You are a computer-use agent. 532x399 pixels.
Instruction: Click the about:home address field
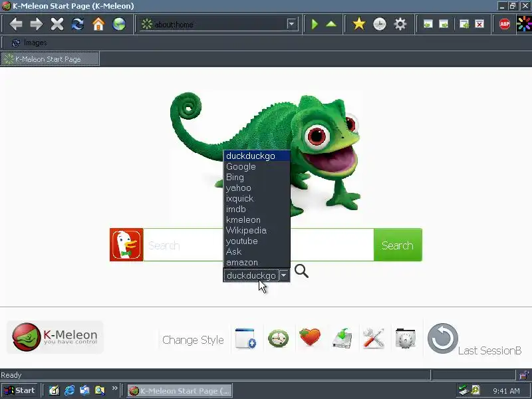pos(219,25)
